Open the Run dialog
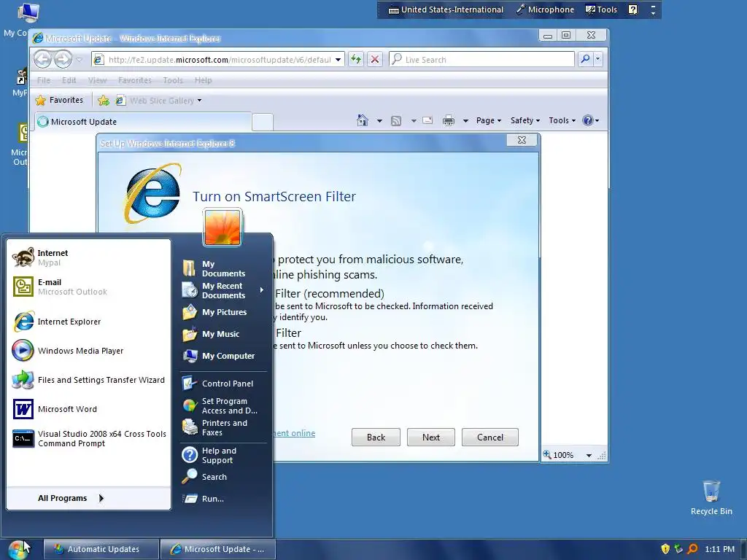747x560 pixels. 223,499
